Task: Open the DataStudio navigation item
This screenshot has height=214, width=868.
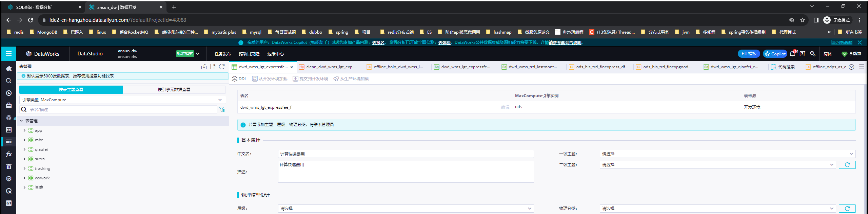Action: pos(90,54)
